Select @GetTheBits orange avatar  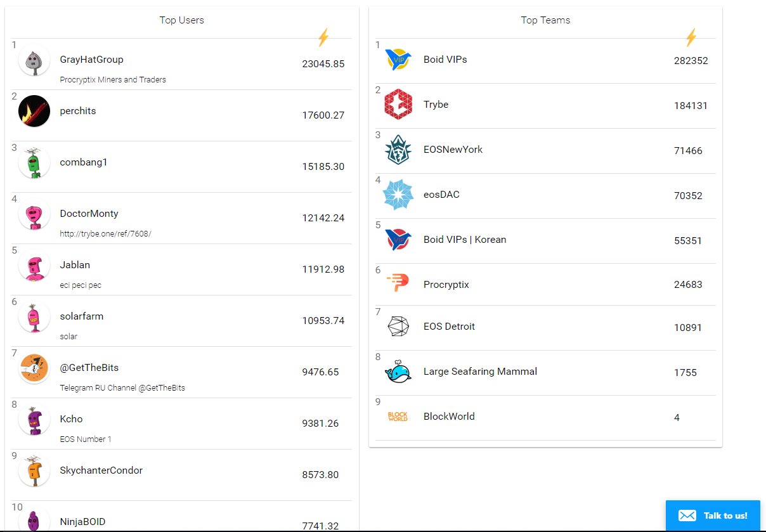pos(34,368)
